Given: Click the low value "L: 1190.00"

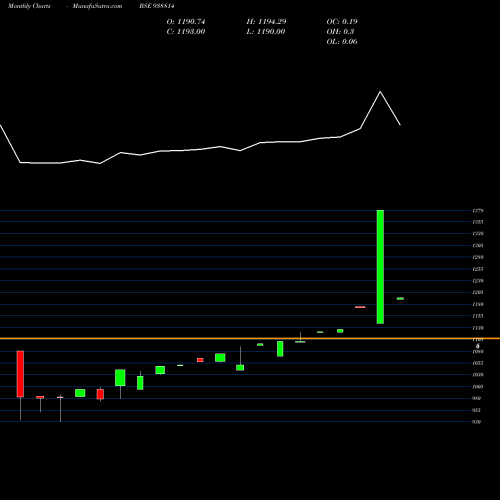Looking at the screenshot, I should [x=266, y=32].
